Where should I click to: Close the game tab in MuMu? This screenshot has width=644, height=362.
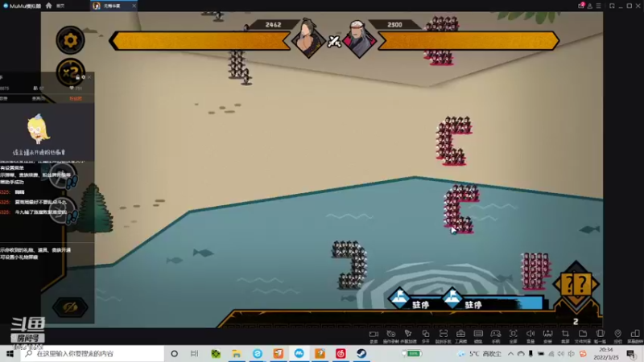click(x=134, y=6)
